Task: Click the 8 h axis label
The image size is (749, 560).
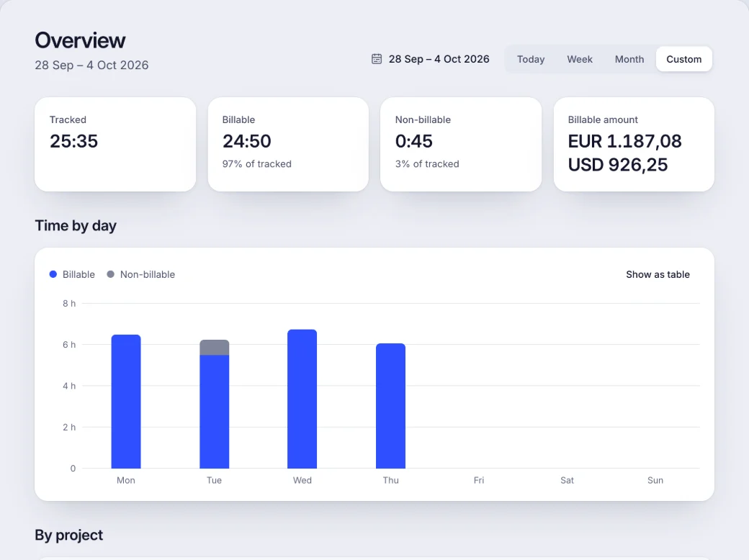Action: (69, 303)
